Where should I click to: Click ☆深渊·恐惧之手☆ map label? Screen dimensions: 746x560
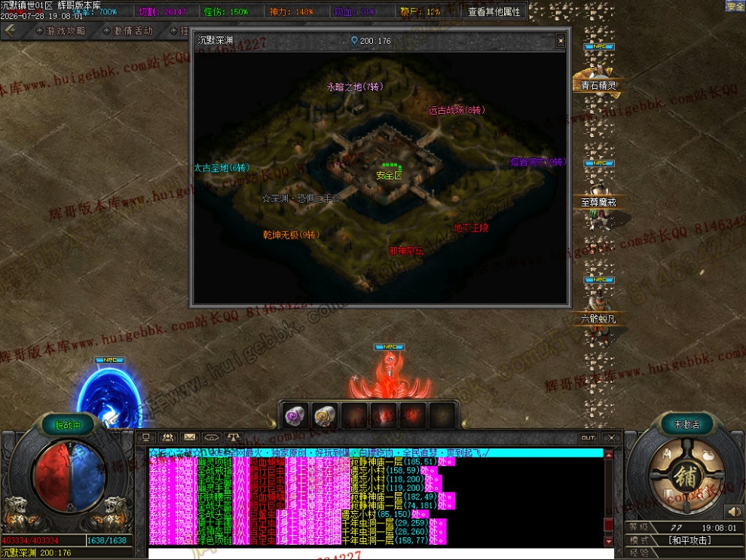tap(301, 198)
